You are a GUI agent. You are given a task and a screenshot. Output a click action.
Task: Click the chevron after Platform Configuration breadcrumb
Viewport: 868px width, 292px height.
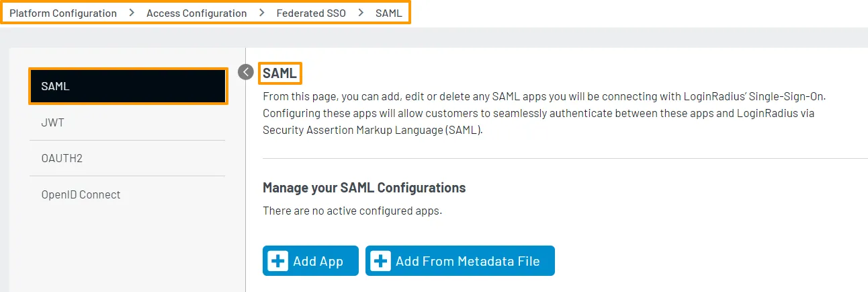132,13
